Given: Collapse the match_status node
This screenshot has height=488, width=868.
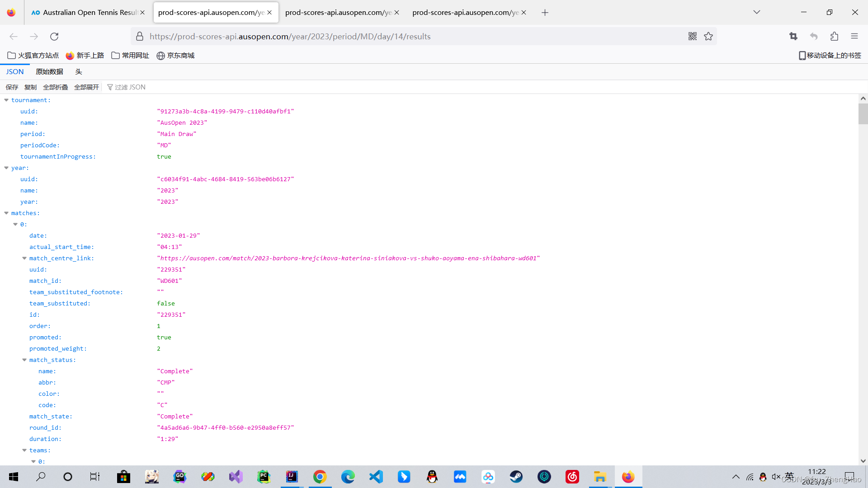Looking at the screenshot, I should [x=24, y=360].
